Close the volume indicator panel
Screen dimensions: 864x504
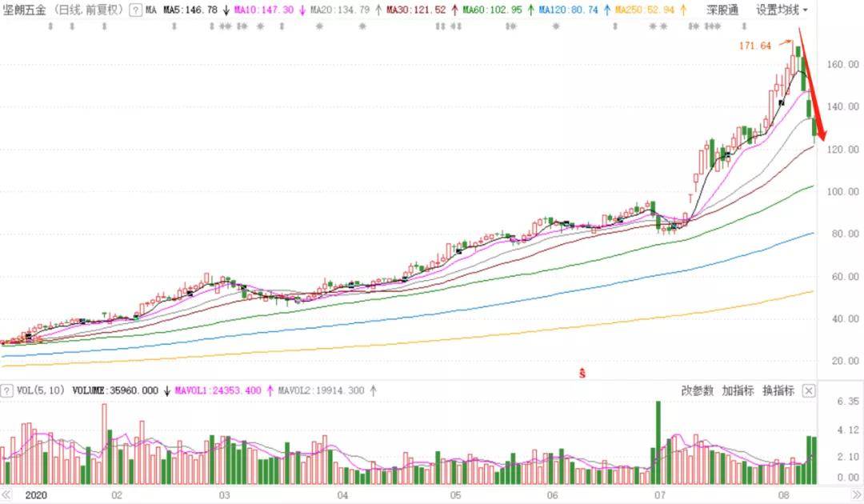[x=809, y=390]
